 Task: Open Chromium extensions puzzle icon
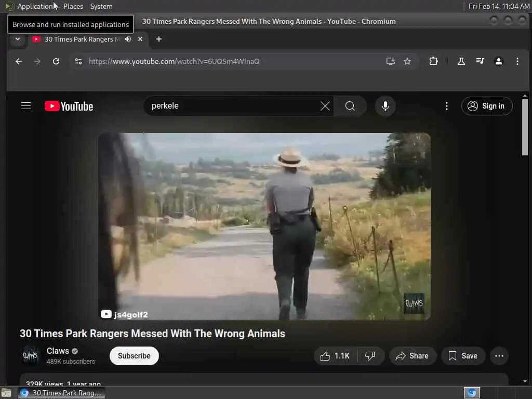(433, 61)
